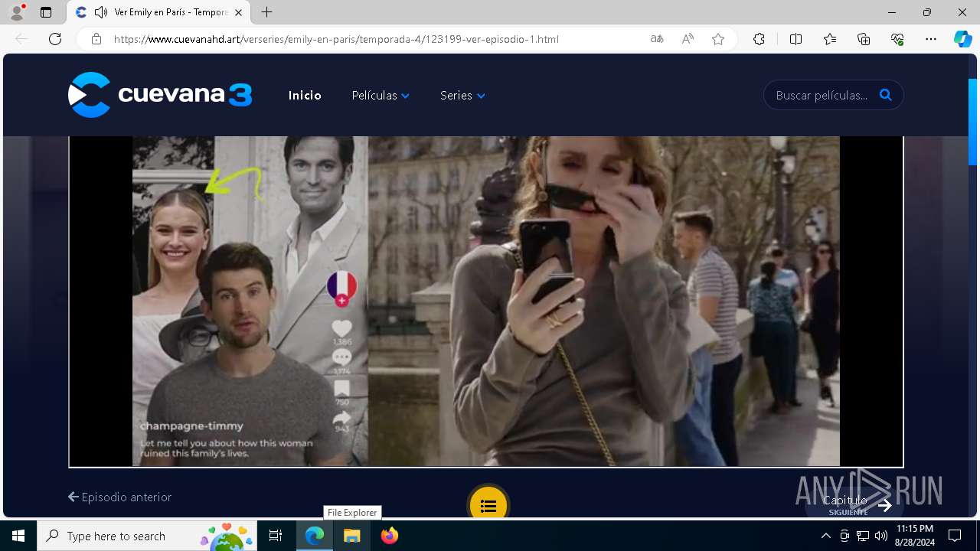Image resolution: width=980 pixels, height=551 pixels.
Task: Open the translate page icon
Action: 657,39
